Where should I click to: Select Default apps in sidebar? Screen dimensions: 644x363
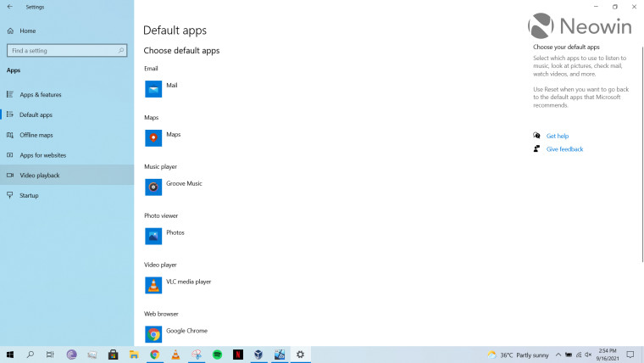[x=67, y=114]
